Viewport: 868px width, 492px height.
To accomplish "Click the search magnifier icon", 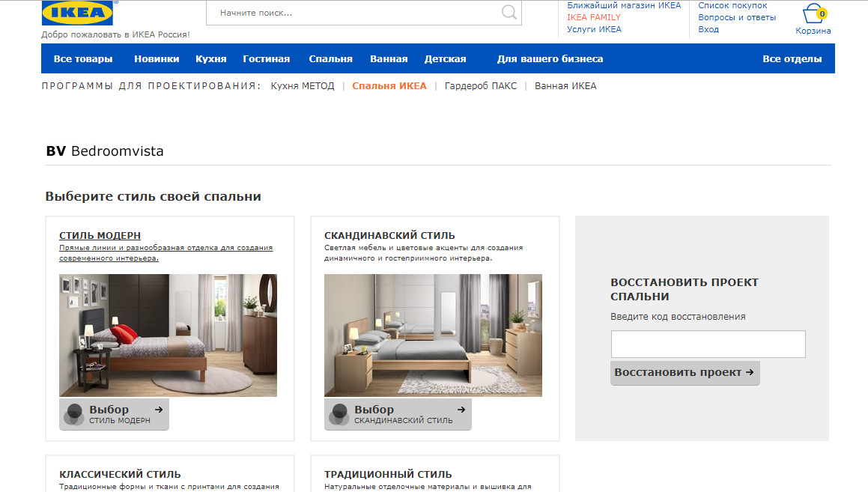I will [509, 13].
